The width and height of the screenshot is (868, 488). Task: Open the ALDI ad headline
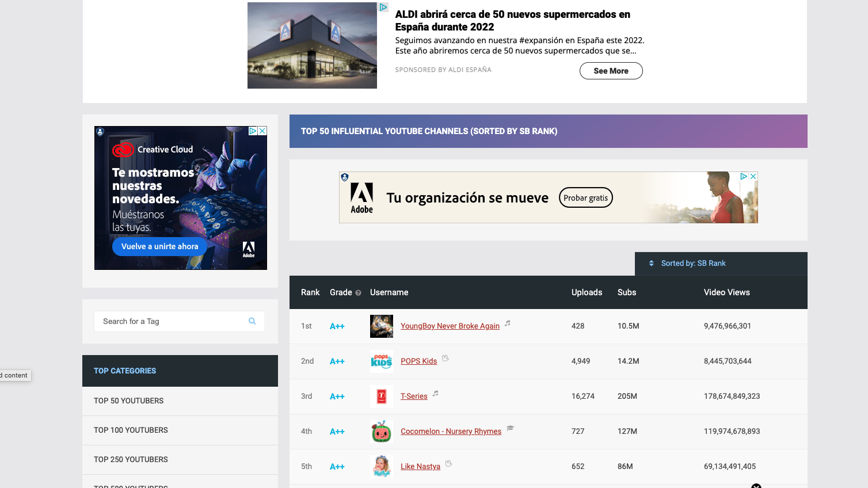513,21
